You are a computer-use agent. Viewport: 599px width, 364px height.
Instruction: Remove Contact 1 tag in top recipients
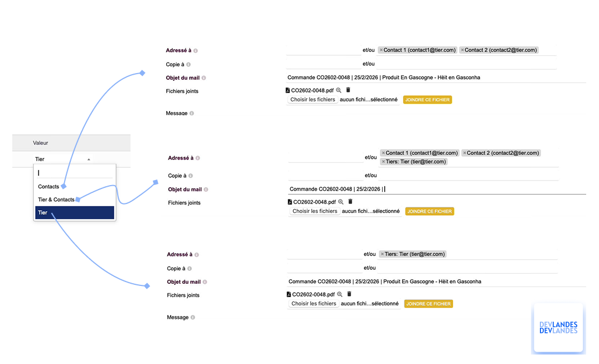(381, 50)
